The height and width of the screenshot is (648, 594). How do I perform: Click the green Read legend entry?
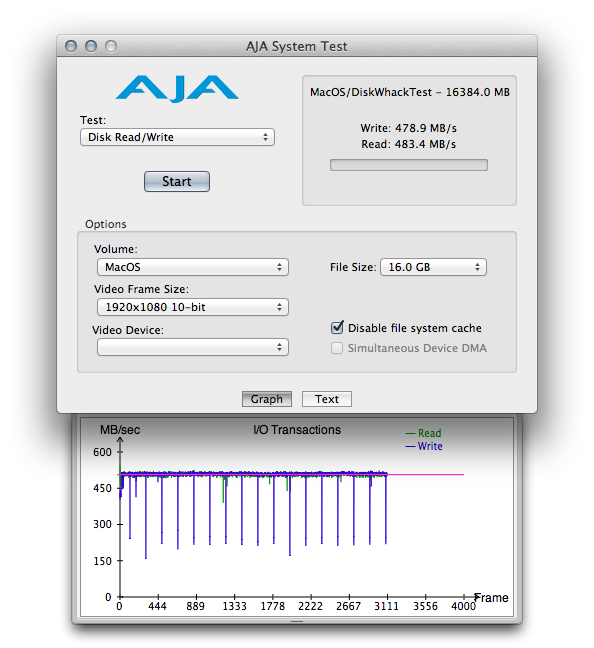(424, 433)
